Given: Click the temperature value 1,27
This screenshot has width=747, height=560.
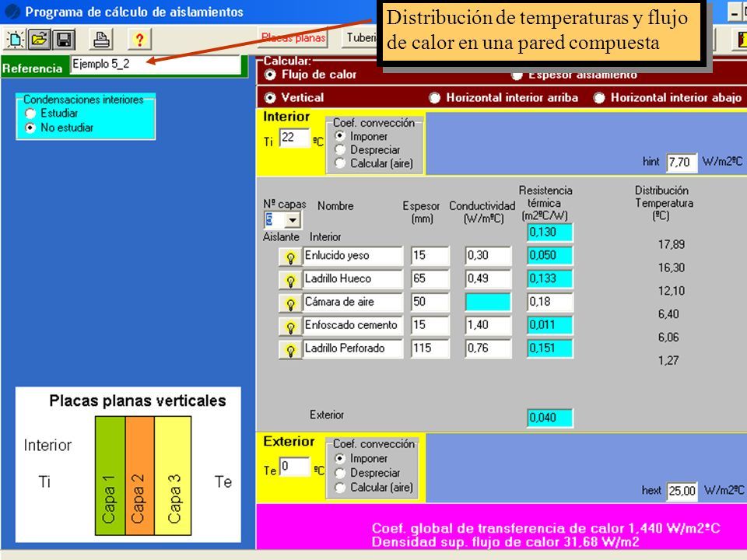Looking at the screenshot, I should click(668, 361).
